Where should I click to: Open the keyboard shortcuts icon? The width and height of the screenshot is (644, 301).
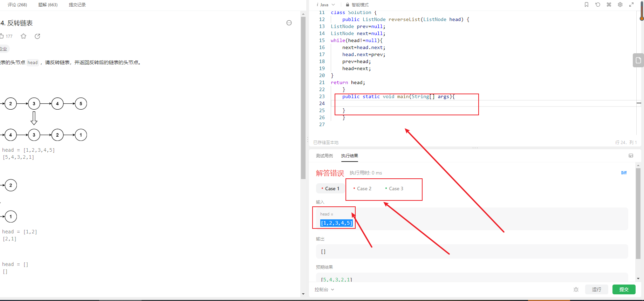pyautogui.click(x=609, y=5)
